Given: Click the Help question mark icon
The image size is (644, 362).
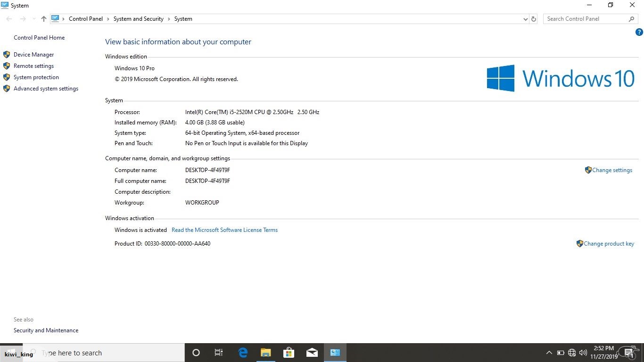Looking at the screenshot, I should 639,32.
